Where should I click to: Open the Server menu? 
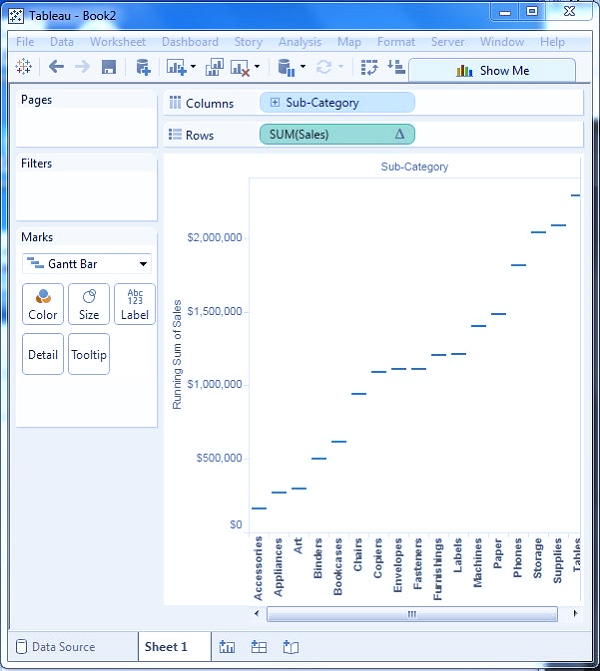coord(448,42)
